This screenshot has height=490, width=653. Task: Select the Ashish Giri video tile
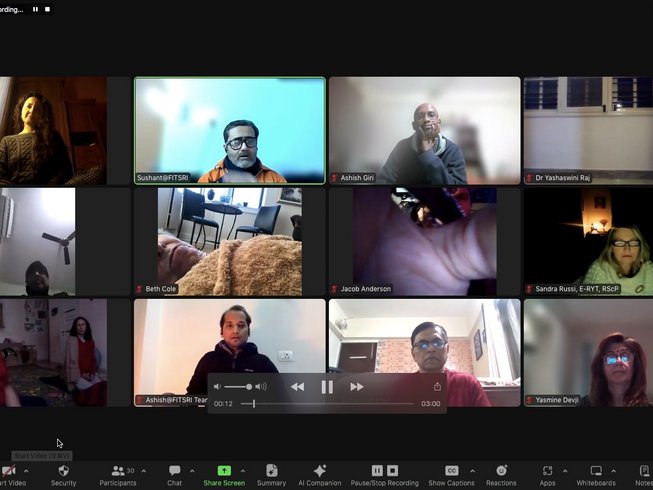click(x=425, y=130)
